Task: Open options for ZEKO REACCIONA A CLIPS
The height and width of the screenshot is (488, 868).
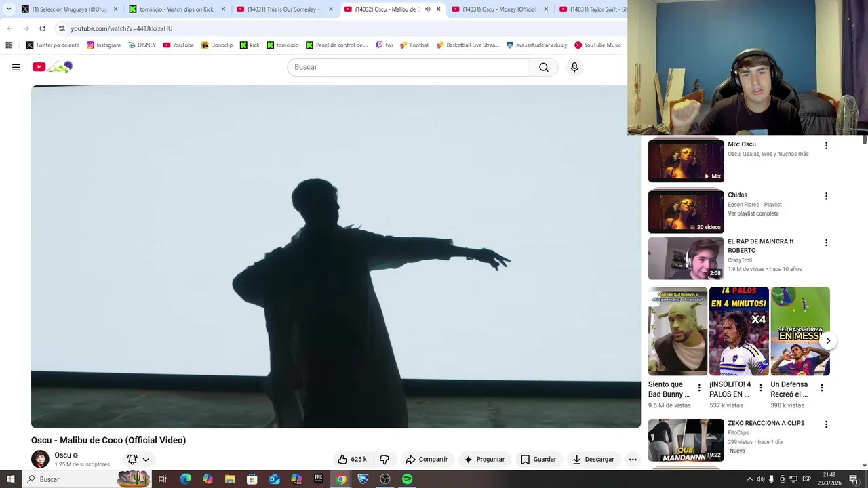Action: point(826,424)
